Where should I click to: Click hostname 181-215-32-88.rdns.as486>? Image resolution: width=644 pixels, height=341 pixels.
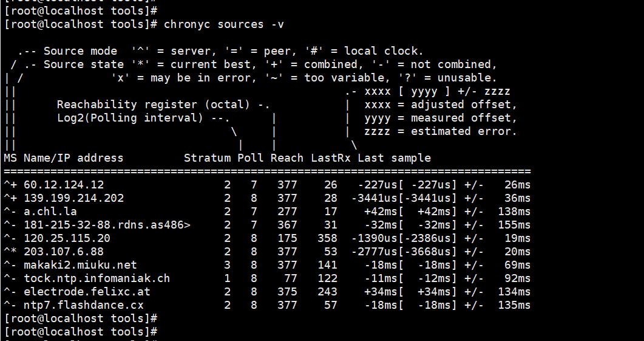pyautogui.click(x=107, y=225)
